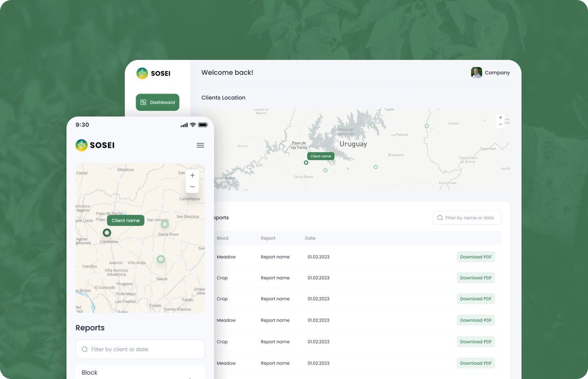Click the Carlos Reyles map label
Image resolution: width=588 pixels, height=379 pixels.
click(303, 177)
